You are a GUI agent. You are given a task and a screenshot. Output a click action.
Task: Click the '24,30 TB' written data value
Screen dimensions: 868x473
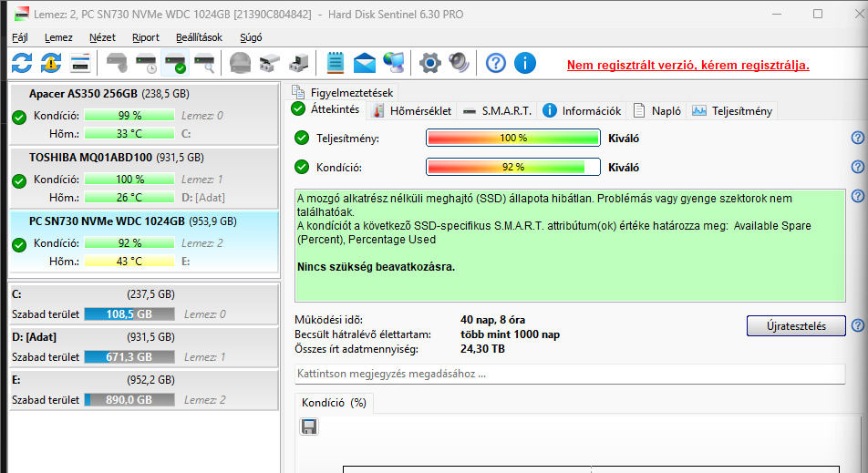(x=482, y=349)
